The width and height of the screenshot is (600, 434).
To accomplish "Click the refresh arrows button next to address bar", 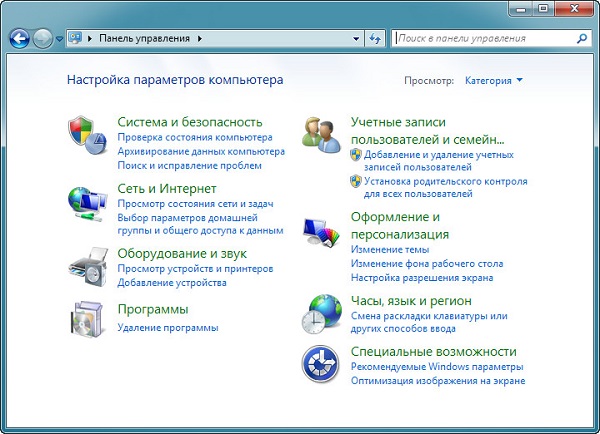I will [375, 38].
